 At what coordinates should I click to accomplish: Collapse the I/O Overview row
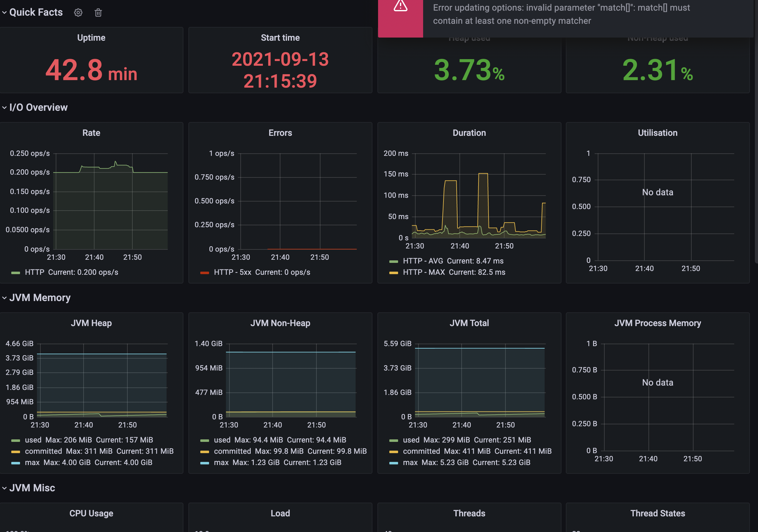[x=4, y=108]
